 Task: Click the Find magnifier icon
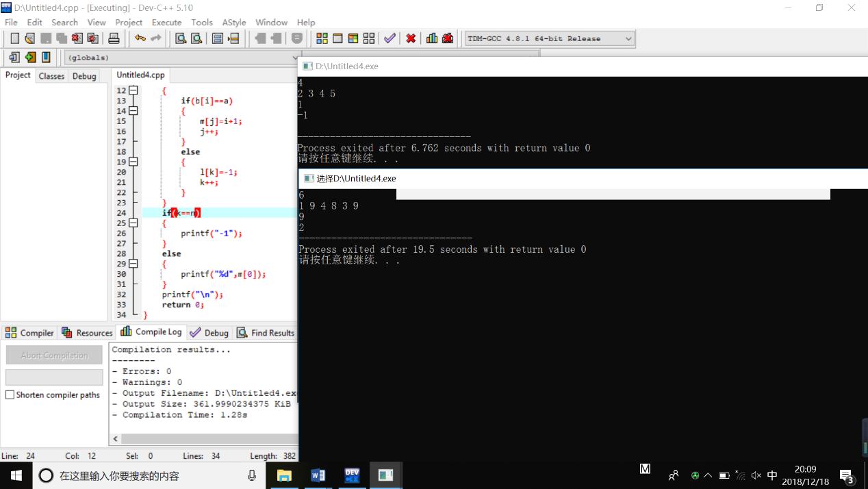(x=181, y=38)
